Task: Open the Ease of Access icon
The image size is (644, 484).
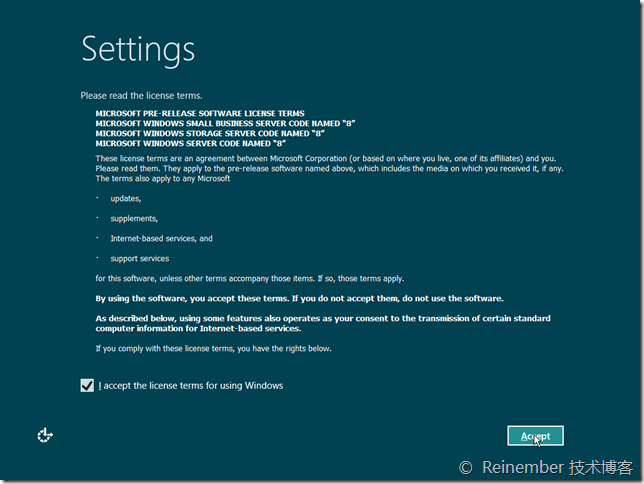Action: (x=45, y=436)
